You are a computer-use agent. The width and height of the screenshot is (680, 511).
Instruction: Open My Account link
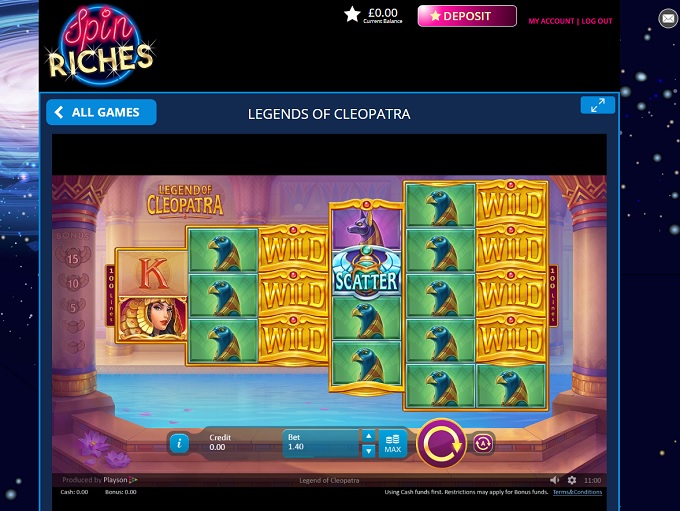click(x=551, y=21)
